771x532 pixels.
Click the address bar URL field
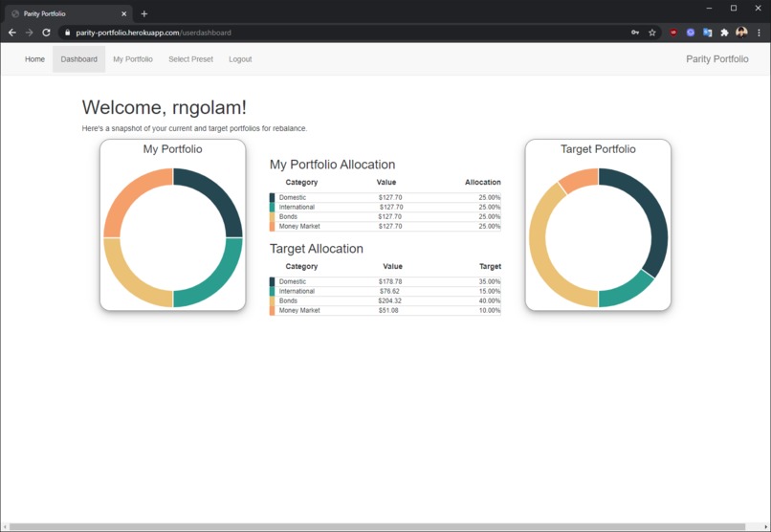click(x=344, y=33)
